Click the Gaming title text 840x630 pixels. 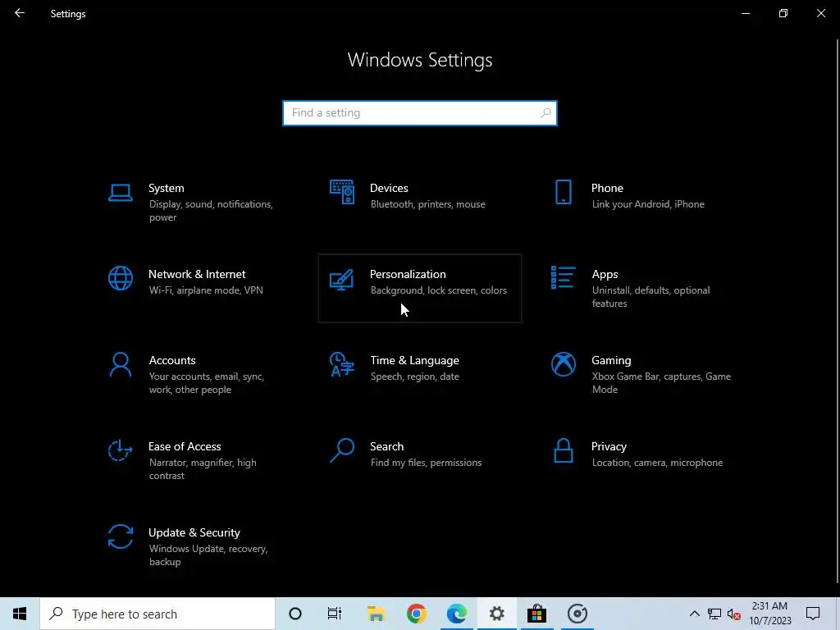pyautogui.click(x=611, y=361)
